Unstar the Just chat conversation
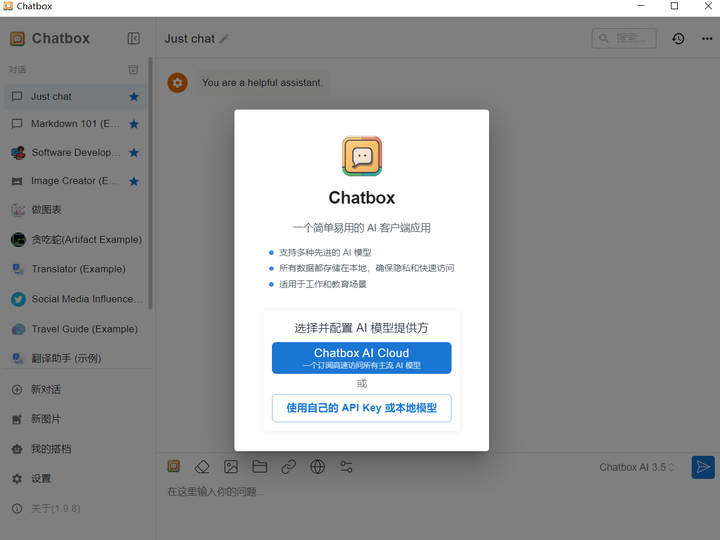This screenshot has width=720, height=540. (134, 97)
